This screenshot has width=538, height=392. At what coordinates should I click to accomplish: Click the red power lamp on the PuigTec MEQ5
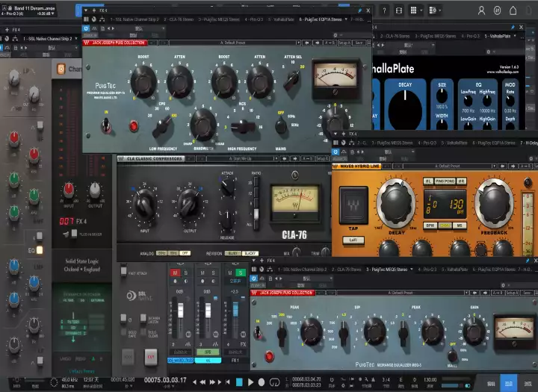(269, 356)
